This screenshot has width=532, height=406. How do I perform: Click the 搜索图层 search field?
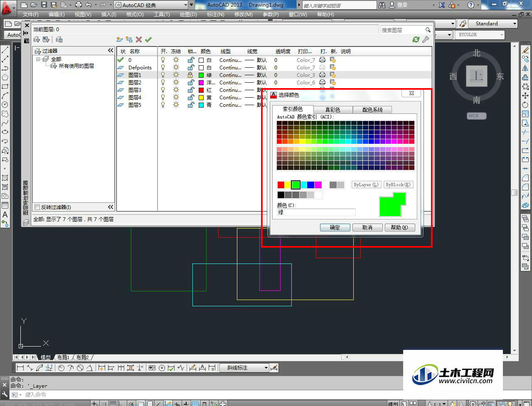click(x=402, y=30)
